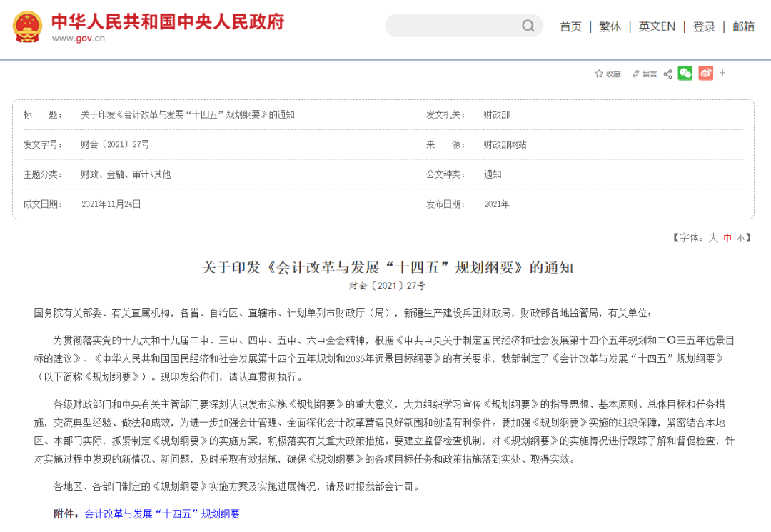771x532 pixels.
Task: Click the 中华人民共和国中央人民政府 header title
Action: (x=168, y=22)
